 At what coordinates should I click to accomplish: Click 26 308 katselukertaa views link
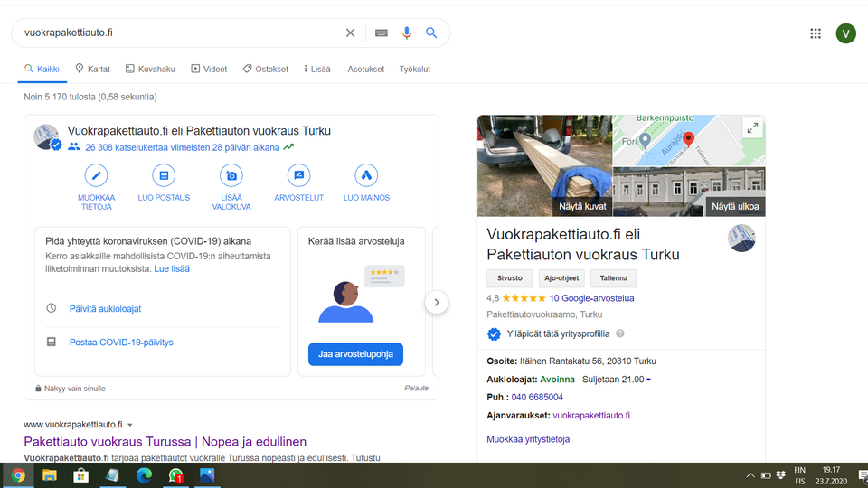[182, 147]
